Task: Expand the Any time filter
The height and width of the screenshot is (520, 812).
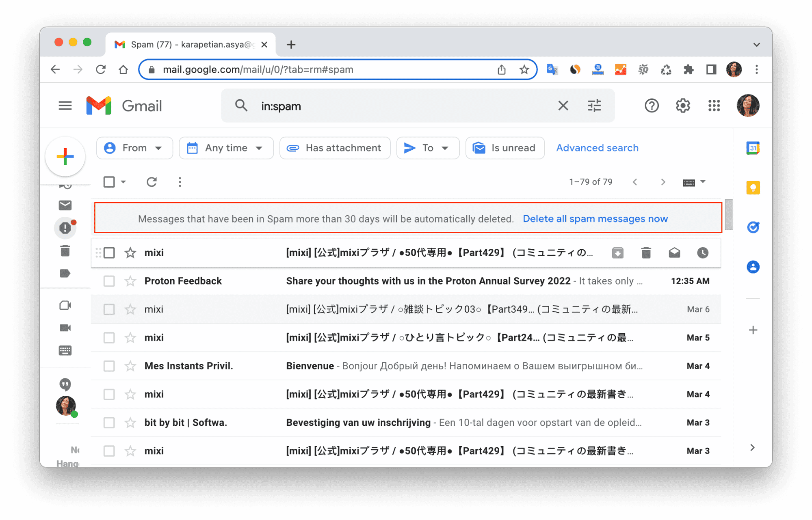Action: (x=226, y=148)
